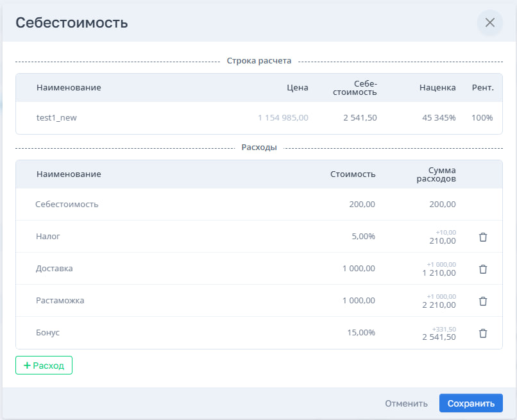Select the test1_new row name
The image size is (517, 420).
(x=56, y=118)
